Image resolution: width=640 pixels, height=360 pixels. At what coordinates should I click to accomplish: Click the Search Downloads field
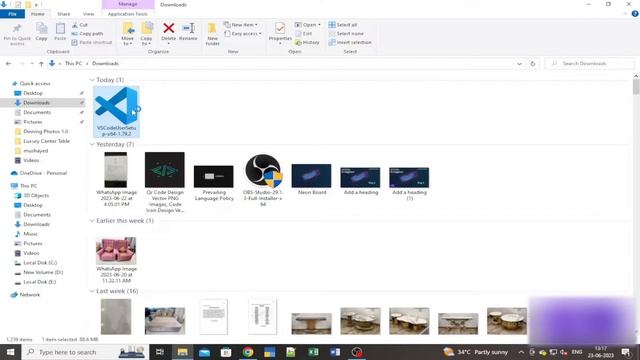(590, 64)
